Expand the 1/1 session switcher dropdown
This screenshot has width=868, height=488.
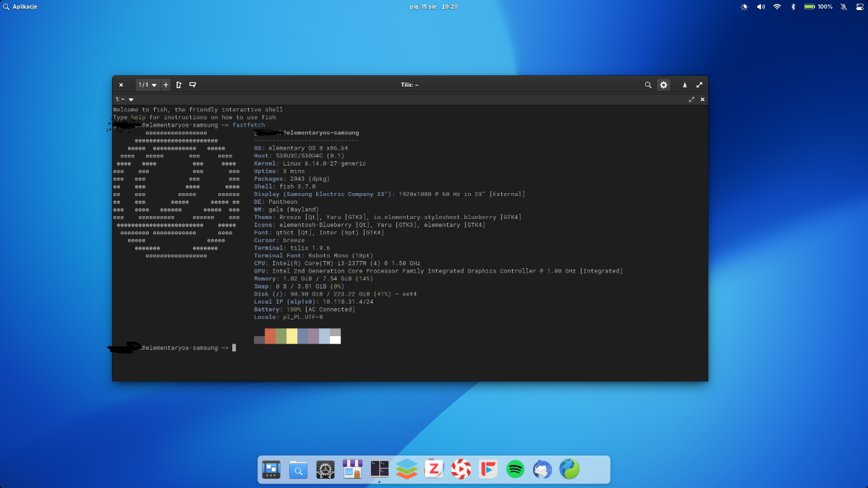click(x=148, y=85)
